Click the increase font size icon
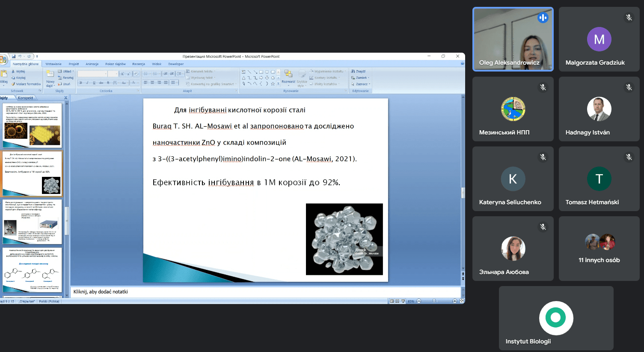Screen dimensions: 644x352 122,74
